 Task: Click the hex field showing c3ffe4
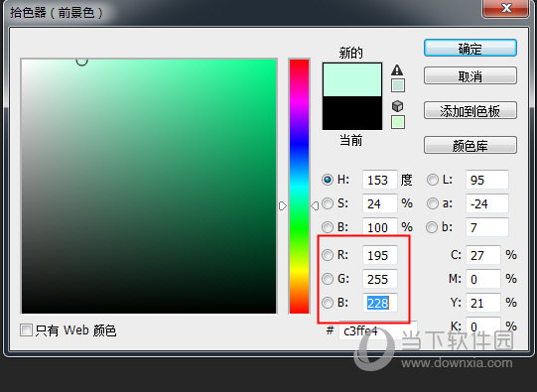tap(378, 330)
